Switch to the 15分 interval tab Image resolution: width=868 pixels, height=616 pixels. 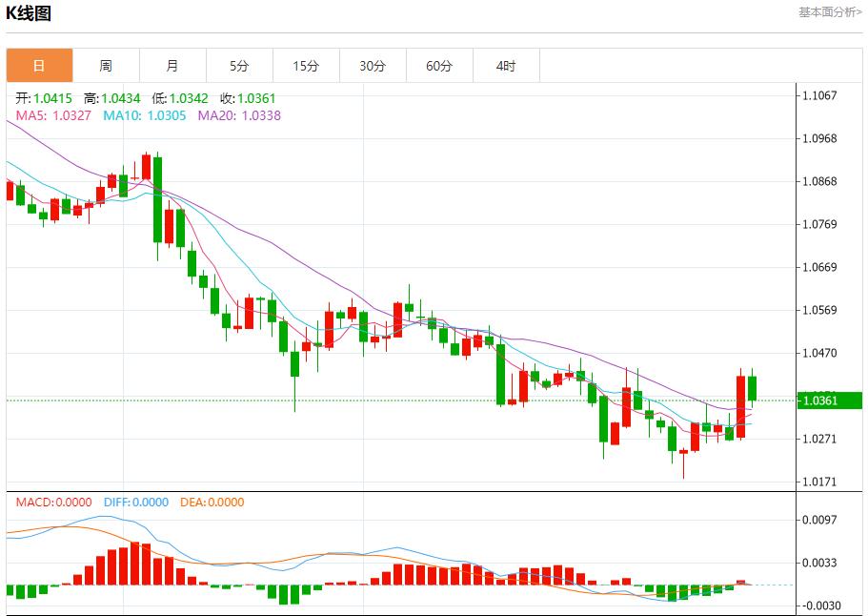point(306,66)
